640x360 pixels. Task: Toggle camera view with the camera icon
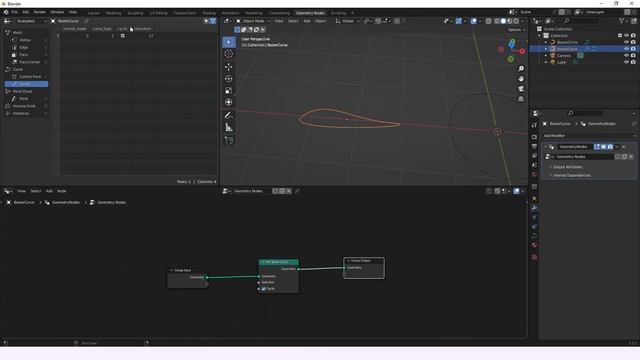pyautogui.click(x=521, y=89)
